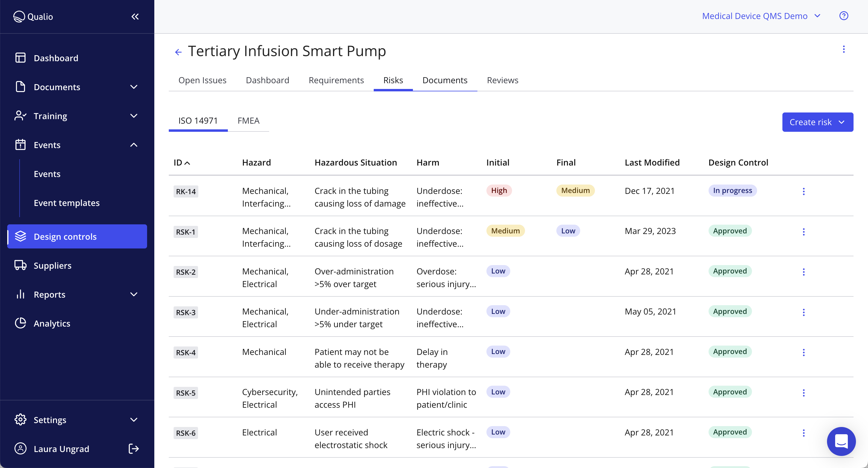868x468 pixels.
Task: Click the ID column sort arrow
Action: 188,163
